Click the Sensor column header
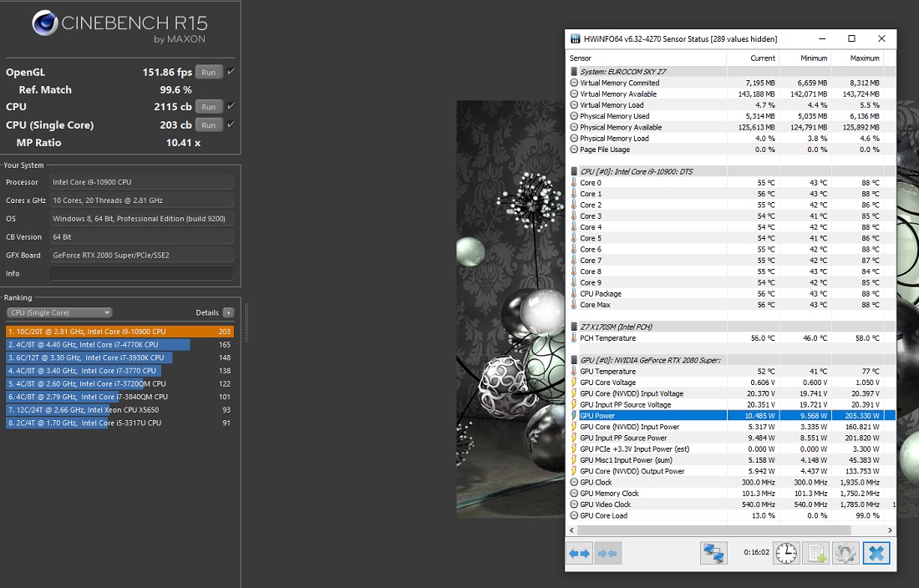The width and height of the screenshot is (919, 588). (645, 58)
